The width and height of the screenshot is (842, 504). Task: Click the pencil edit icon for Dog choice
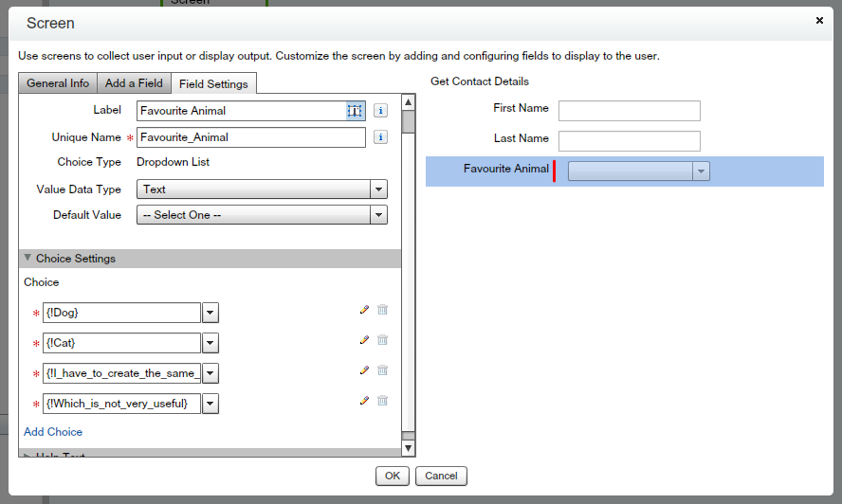pos(364,310)
